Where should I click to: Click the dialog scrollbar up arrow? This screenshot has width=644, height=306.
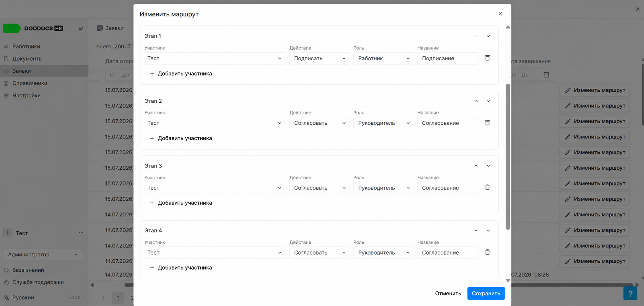pos(508,27)
